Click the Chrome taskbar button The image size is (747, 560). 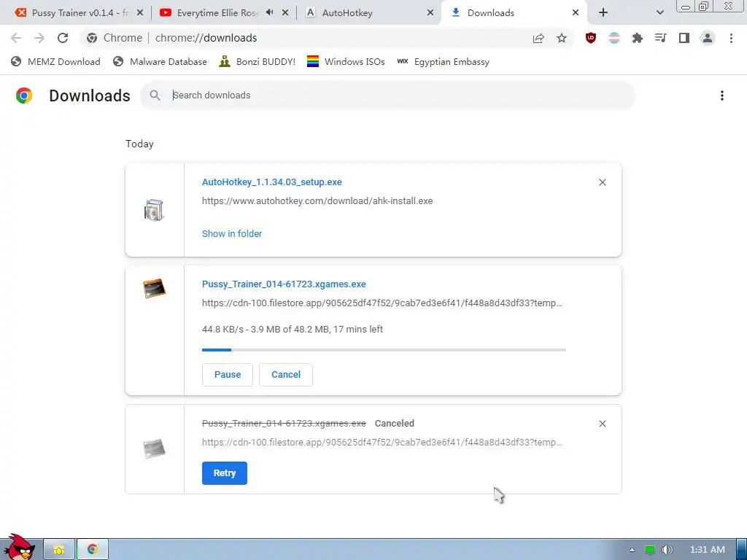(x=93, y=550)
